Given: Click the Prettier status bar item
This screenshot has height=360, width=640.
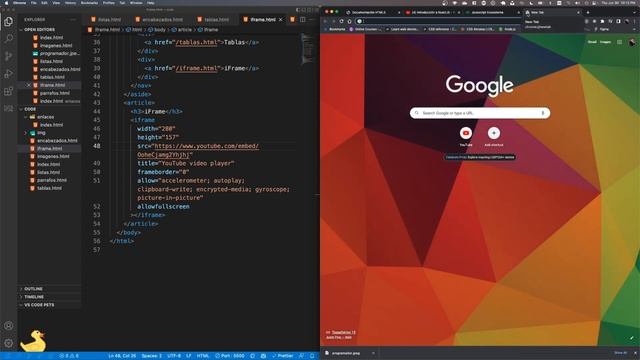Looking at the screenshot, I should [x=282, y=356].
